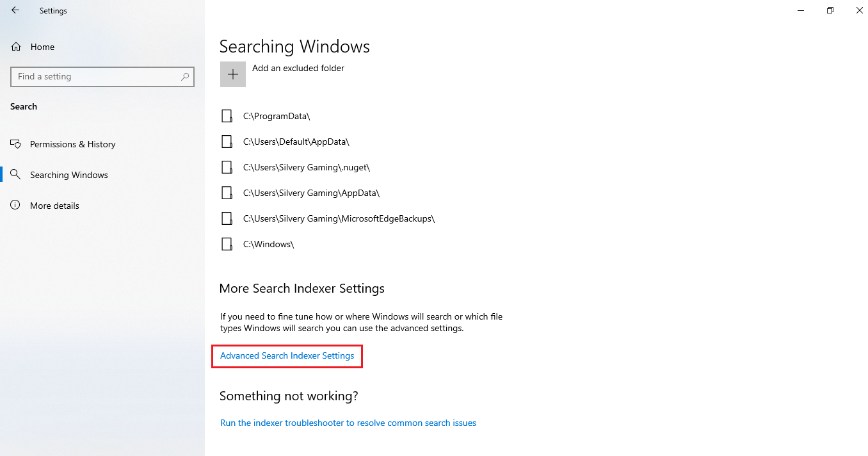Click the search magnifier in settings box
Image resolution: width=868 pixels, height=456 pixels.
coord(185,77)
